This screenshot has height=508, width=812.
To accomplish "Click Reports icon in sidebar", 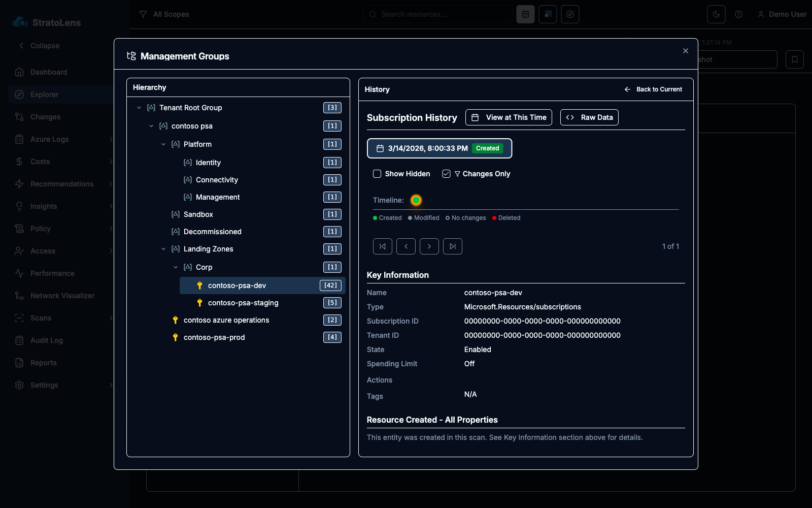I will point(19,363).
